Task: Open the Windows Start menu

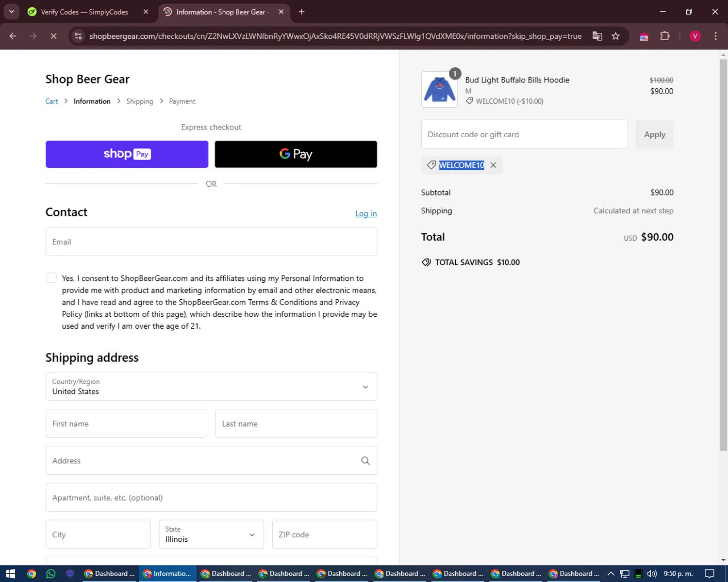Action: [x=10, y=574]
